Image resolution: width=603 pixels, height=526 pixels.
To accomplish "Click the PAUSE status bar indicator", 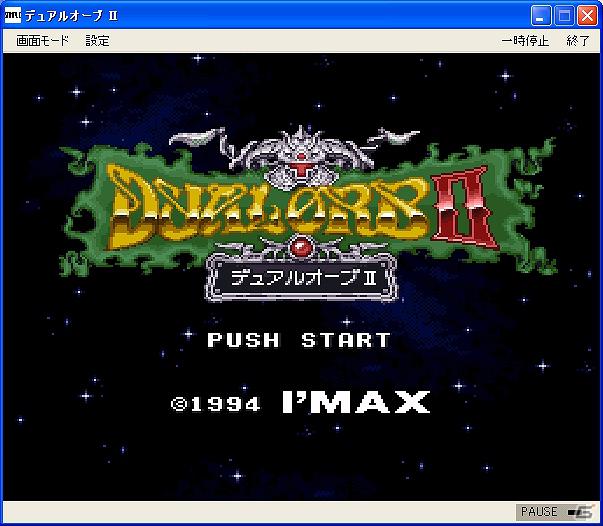I will [556, 512].
